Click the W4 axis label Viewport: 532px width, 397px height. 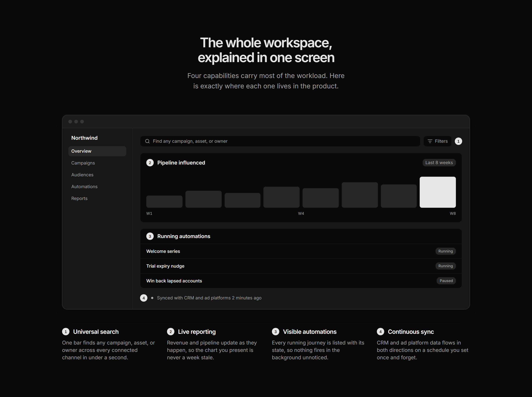[301, 213]
